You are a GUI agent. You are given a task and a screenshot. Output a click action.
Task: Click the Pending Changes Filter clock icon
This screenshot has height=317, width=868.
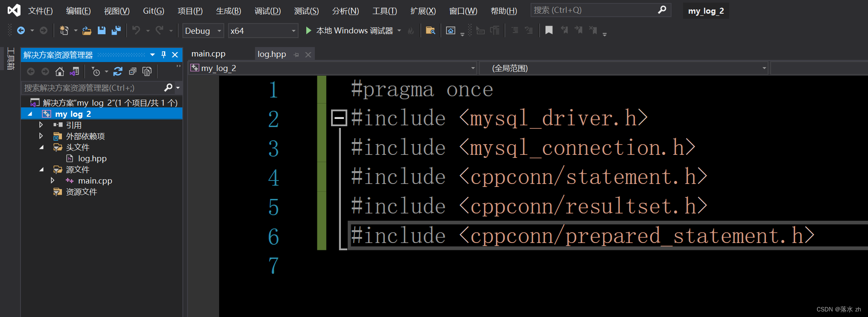tap(96, 71)
